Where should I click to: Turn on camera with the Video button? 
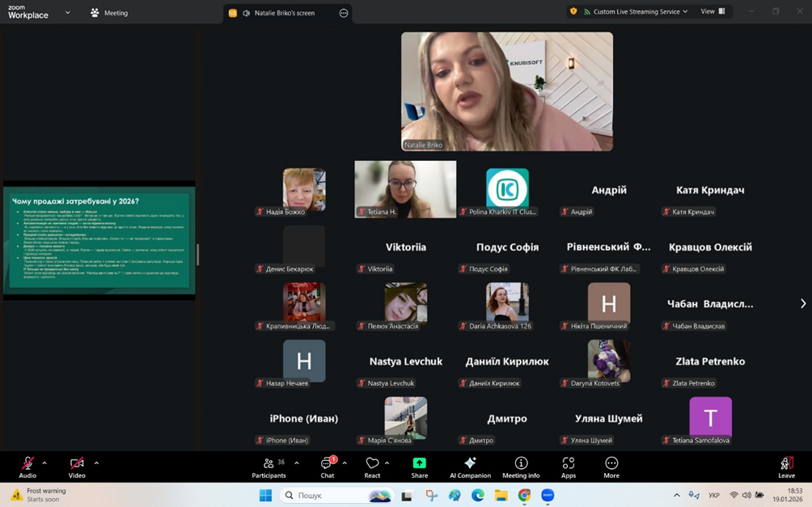pyautogui.click(x=77, y=466)
